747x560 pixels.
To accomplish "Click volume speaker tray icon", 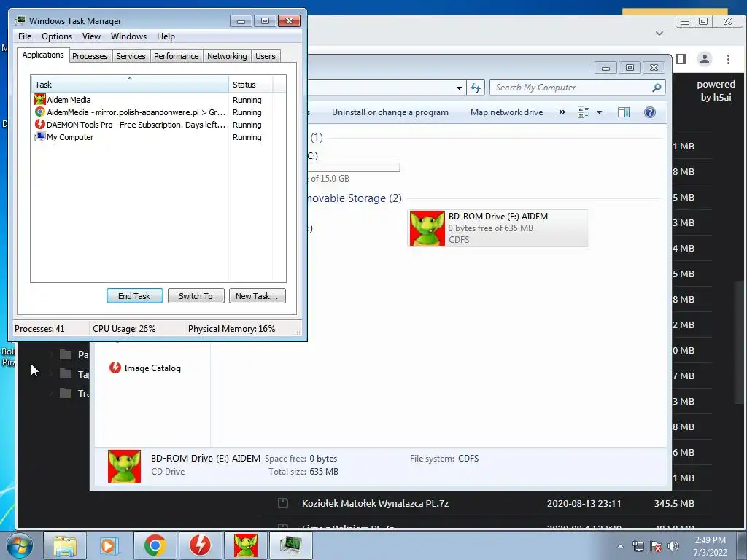I will pos(673,546).
